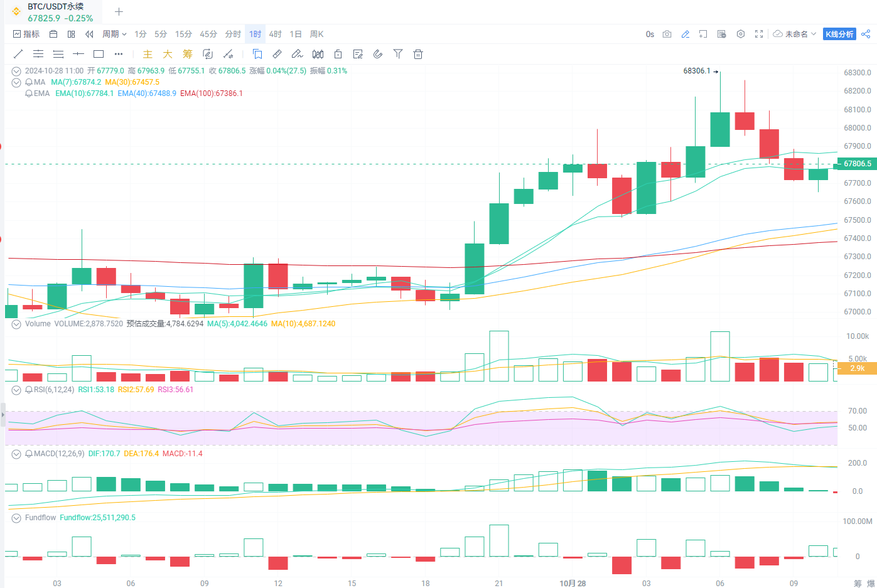
Task: Select the trend line drawing tool
Action: pyautogui.click(x=18, y=54)
